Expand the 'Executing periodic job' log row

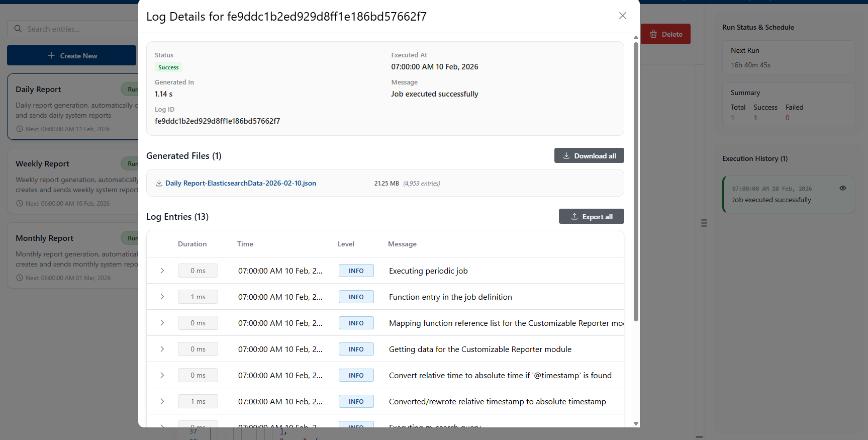(x=162, y=271)
